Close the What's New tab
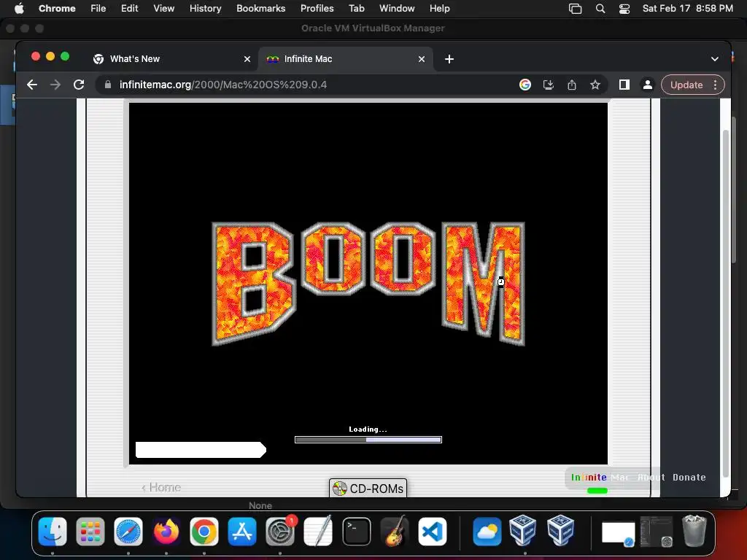The height and width of the screenshot is (560, 747). pos(247,59)
